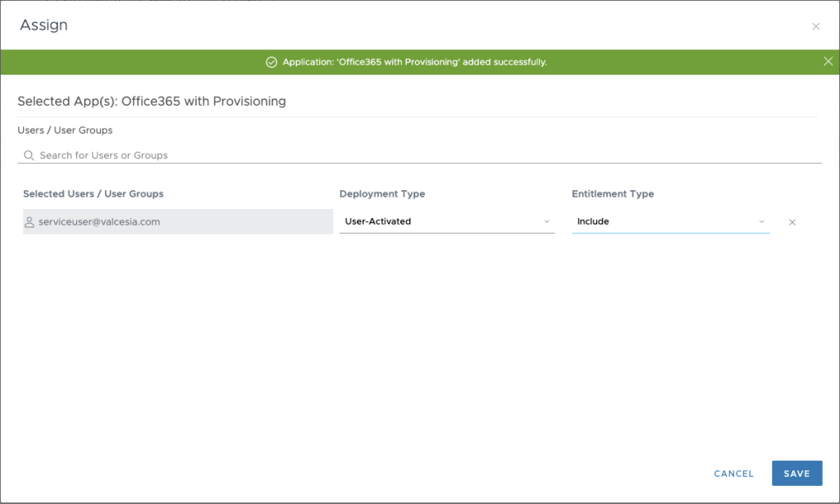This screenshot has width=840, height=504.
Task: Click the Deployment Type chevron arrow
Action: coord(546,221)
